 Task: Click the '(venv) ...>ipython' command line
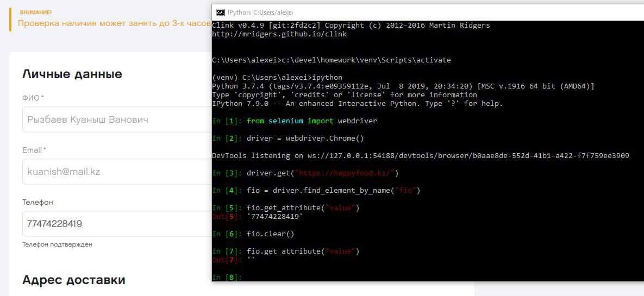click(x=277, y=78)
